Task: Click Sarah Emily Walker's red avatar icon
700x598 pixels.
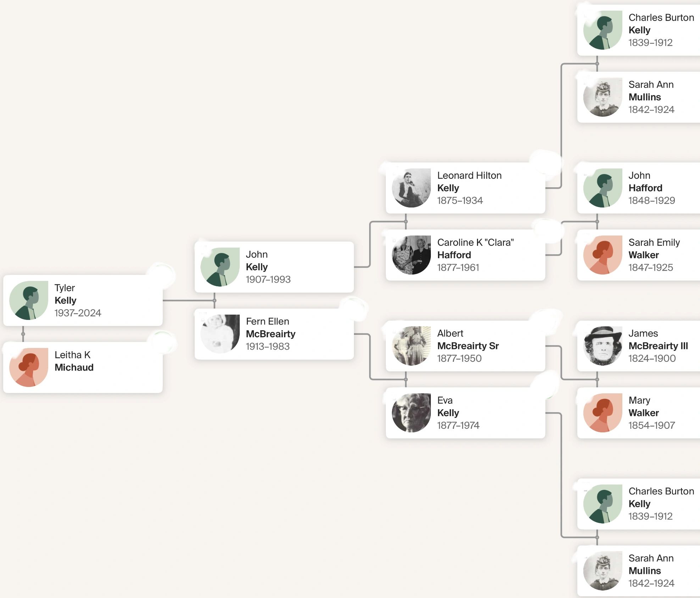Action: coord(602,255)
